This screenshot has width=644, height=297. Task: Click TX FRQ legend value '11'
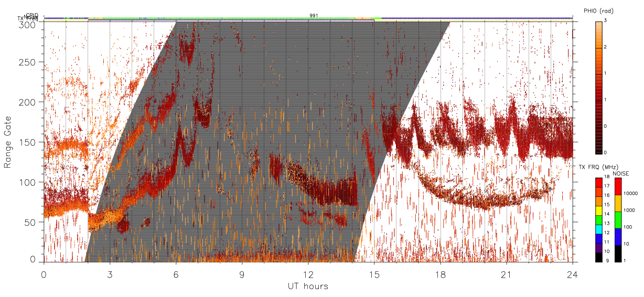[607, 242]
